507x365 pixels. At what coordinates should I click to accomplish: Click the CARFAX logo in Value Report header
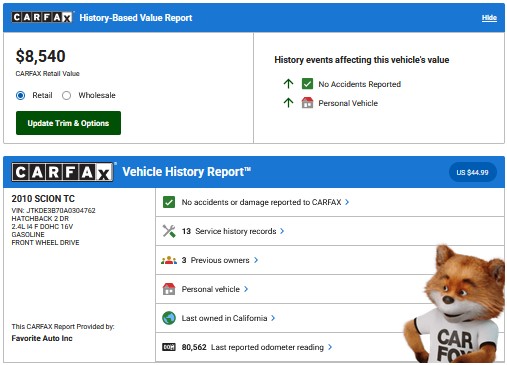point(42,17)
